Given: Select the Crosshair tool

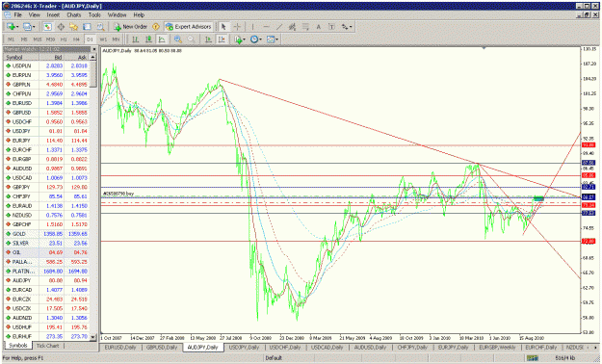Looking at the screenshot, I should (237, 27).
